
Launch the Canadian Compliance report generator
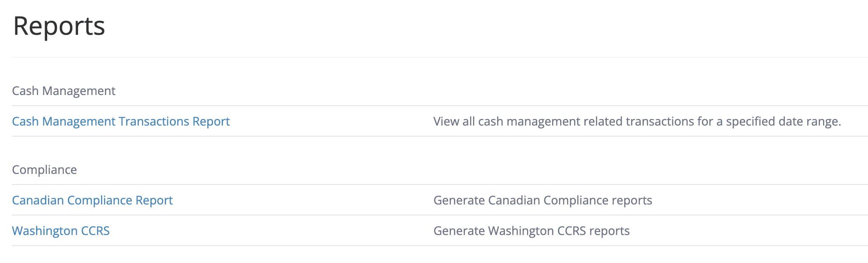pyautogui.click(x=92, y=200)
